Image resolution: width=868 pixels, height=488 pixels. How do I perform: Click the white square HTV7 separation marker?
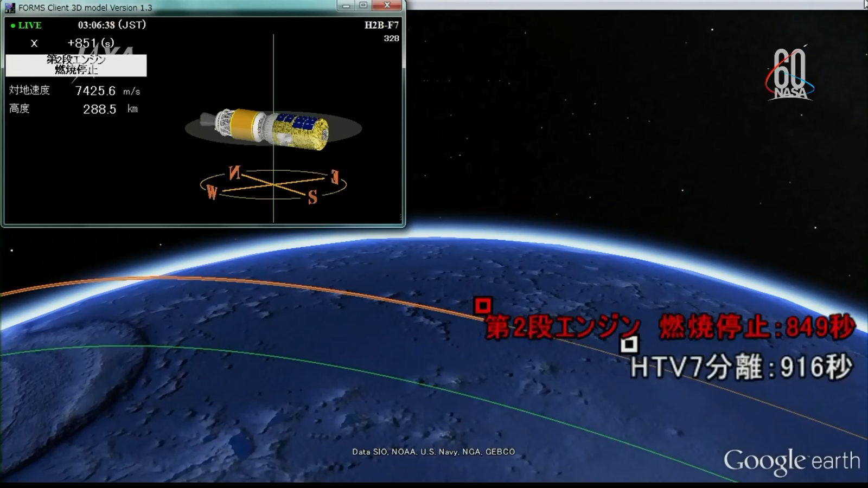pyautogui.click(x=629, y=344)
